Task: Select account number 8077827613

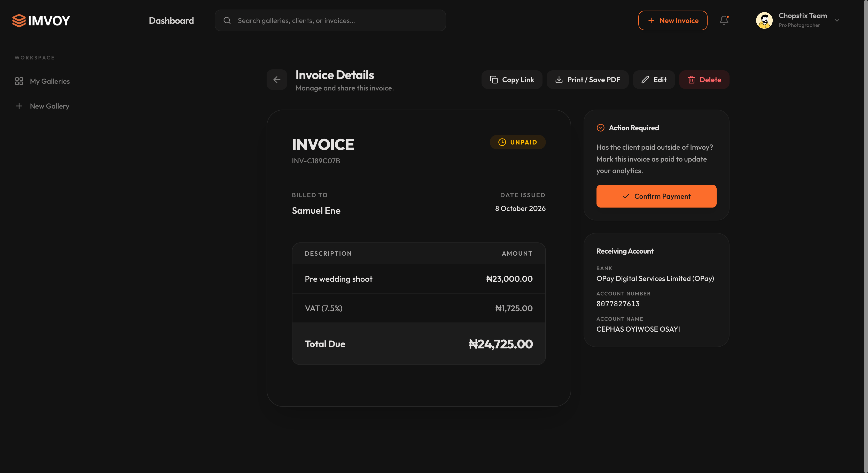Action: click(618, 304)
